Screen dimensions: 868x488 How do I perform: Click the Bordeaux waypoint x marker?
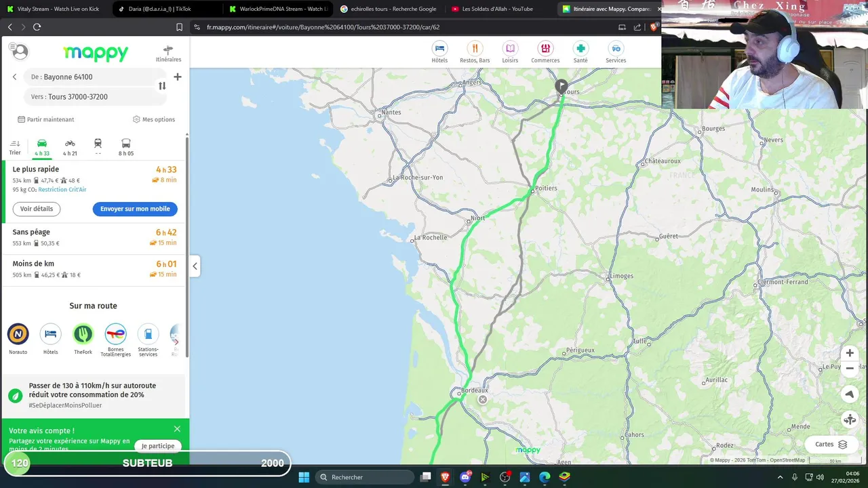point(483,400)
